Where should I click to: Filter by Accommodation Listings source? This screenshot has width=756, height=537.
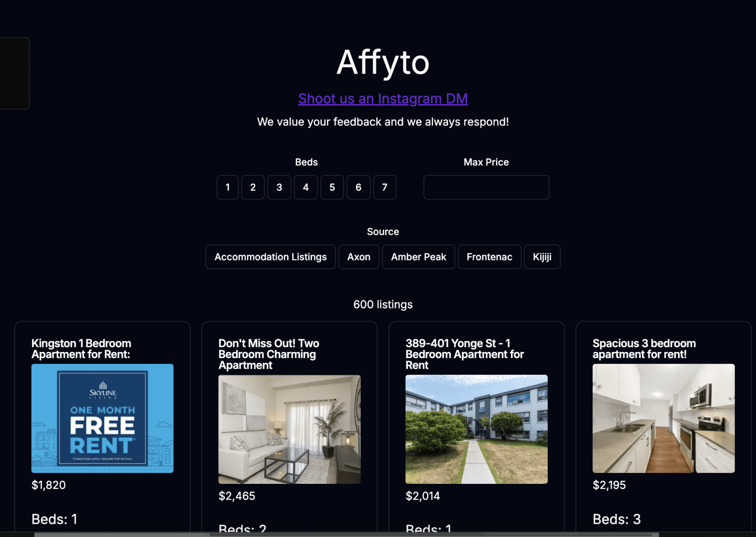(270, 257)
